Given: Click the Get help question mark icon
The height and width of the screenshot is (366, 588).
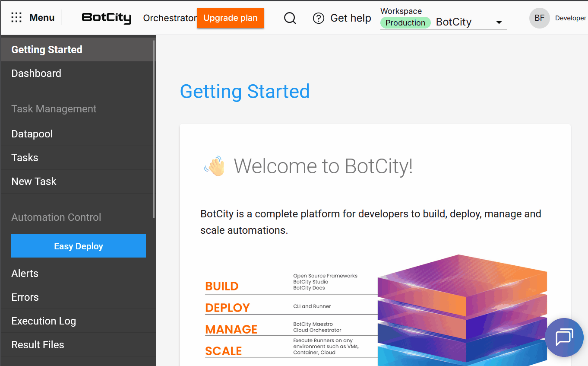Looking at the screenshot, I should [319, 18].
